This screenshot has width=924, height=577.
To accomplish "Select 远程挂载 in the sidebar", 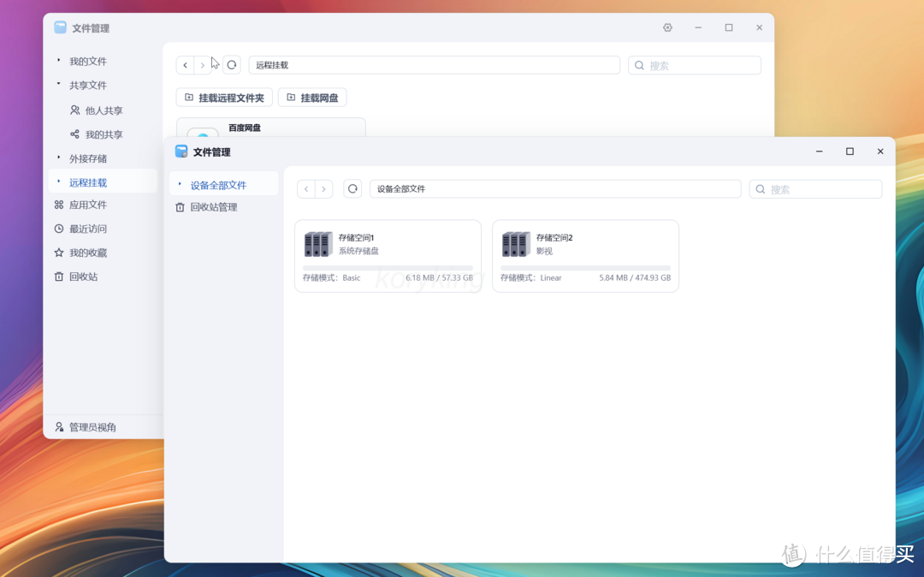I will [x=87, y=181].
